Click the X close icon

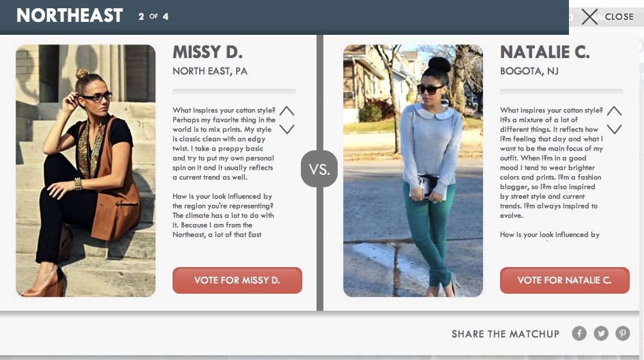pyautogui.click(x=590, y=17)
